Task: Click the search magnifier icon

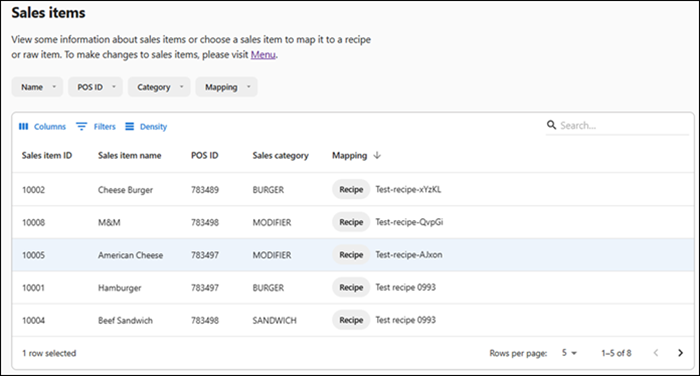Action: tap(551, 125)
